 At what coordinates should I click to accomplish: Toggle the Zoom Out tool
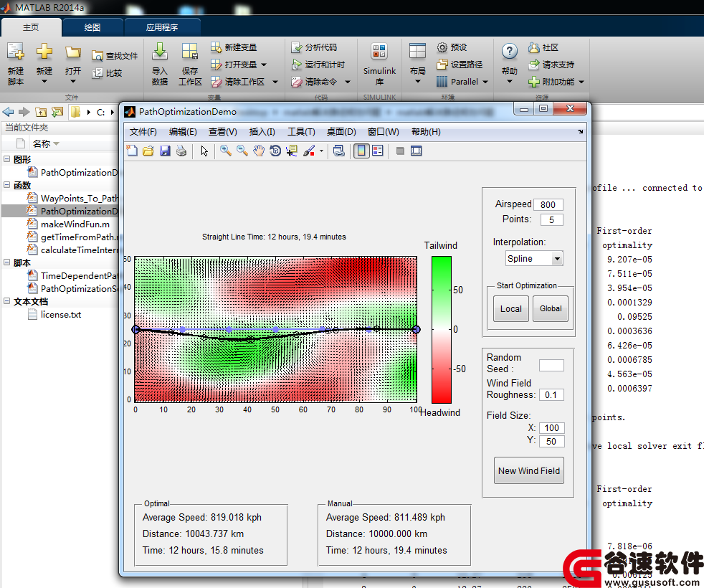(x=242, y=151)
